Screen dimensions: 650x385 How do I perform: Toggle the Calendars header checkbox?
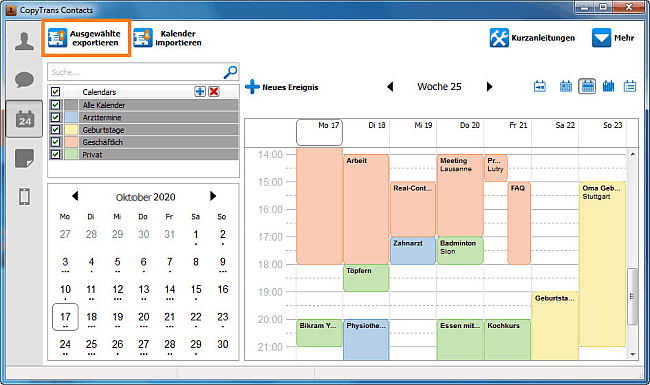coord(56,92)
